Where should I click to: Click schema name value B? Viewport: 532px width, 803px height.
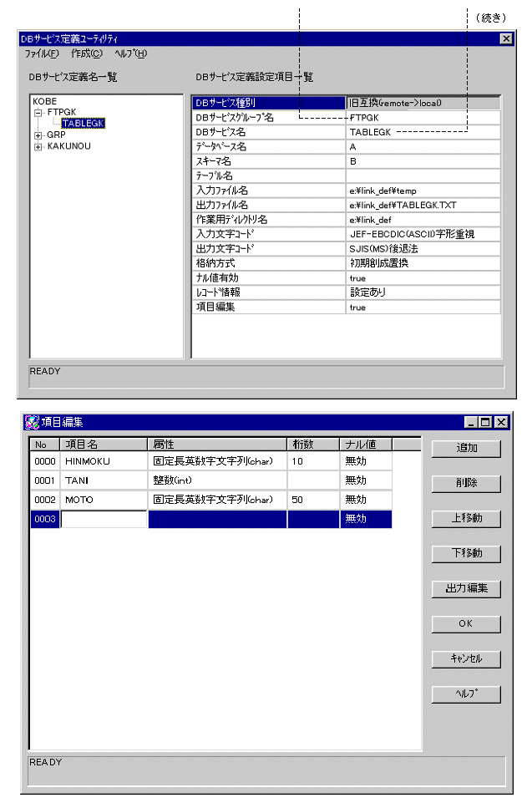pyautogui.click(x=423, y=161)
